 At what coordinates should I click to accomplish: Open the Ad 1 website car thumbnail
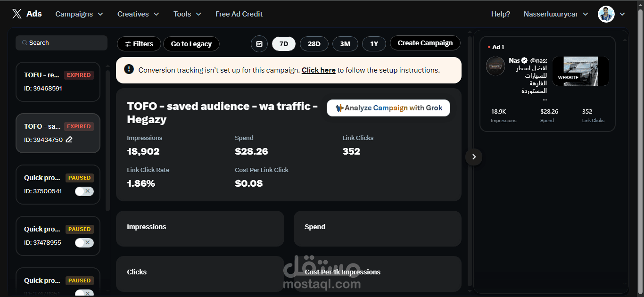[581, 71]
